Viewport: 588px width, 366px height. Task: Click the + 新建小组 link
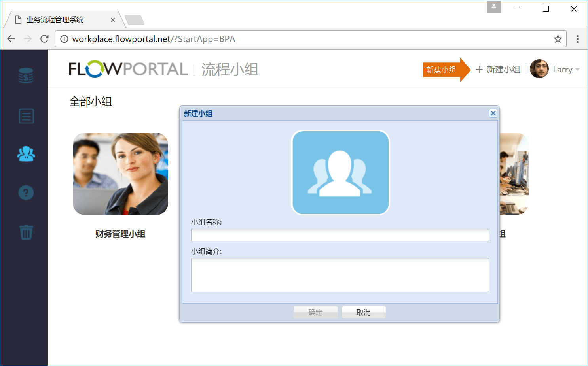[498, 70]
